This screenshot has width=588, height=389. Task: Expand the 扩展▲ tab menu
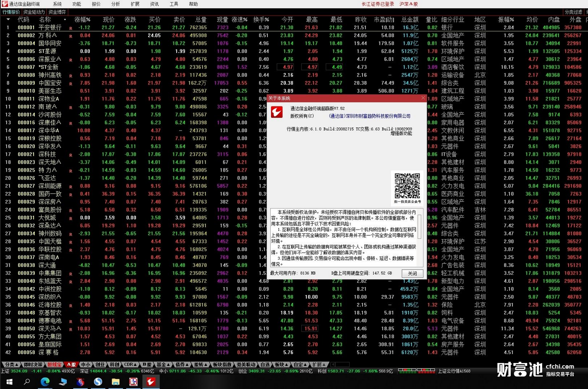(319, 365)
